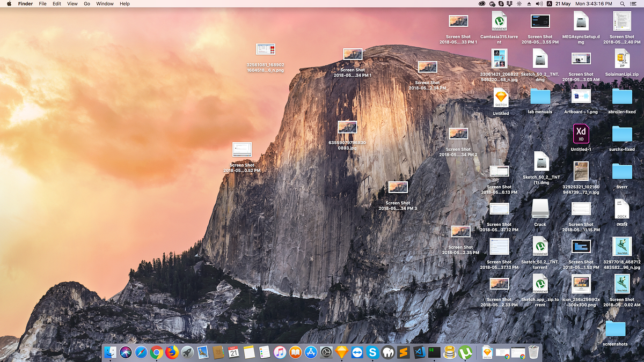Open the Help menu
This screenshot has height=362, width=644.
[125, 4]
